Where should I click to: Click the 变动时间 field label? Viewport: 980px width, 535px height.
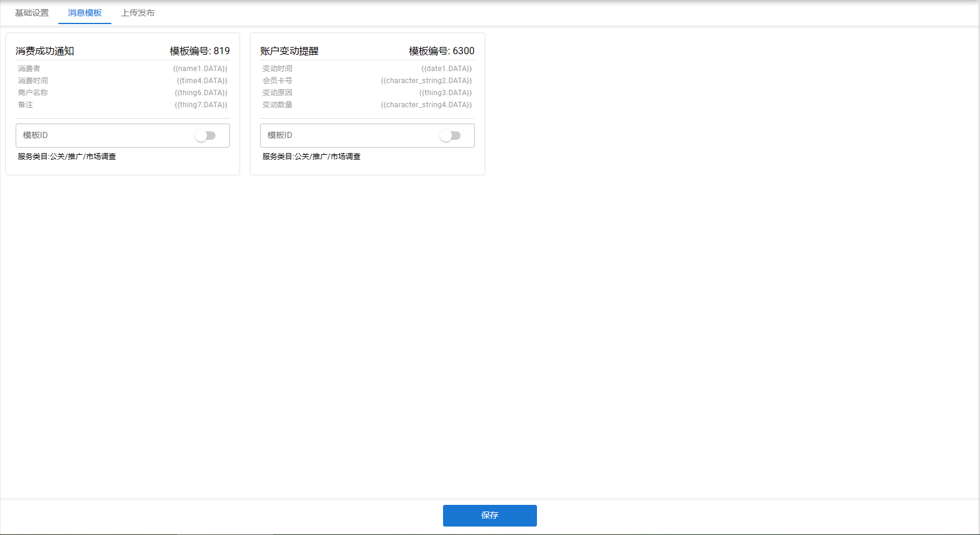click(278, 69)
